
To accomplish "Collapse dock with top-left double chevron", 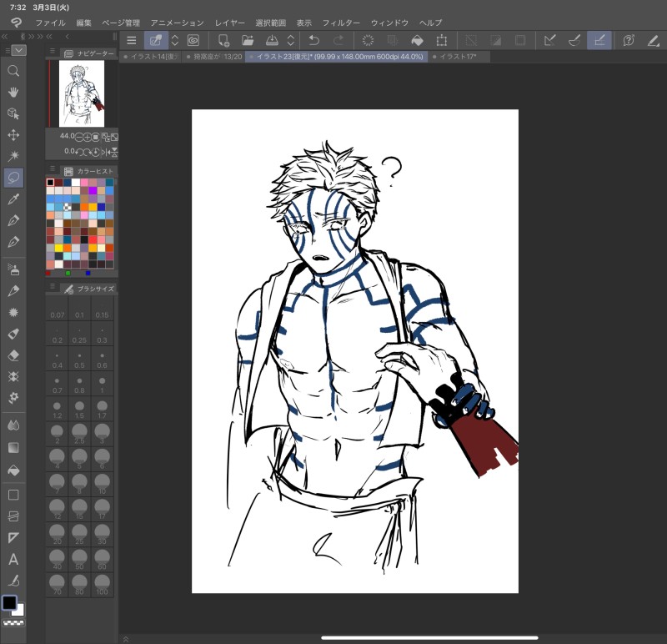I will 5,37.
